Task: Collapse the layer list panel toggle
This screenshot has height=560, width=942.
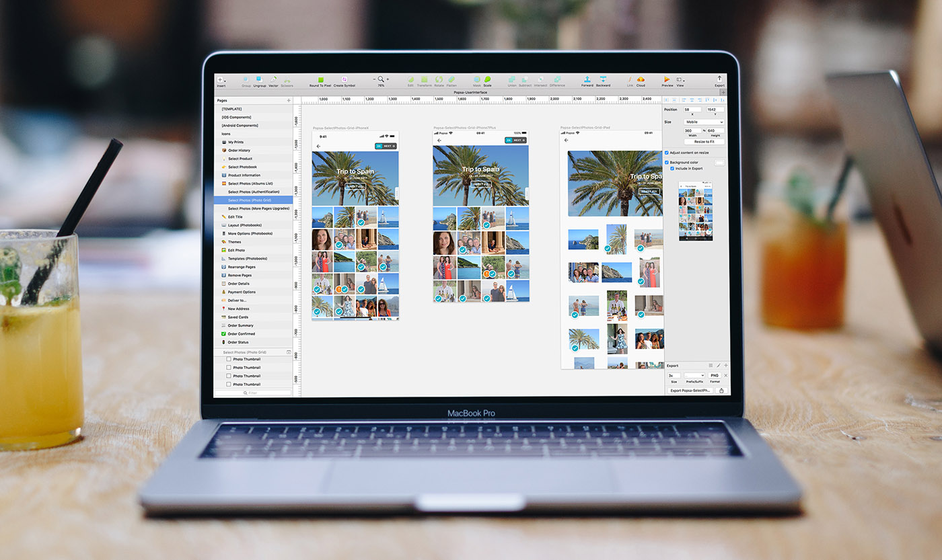Action: 289,352
